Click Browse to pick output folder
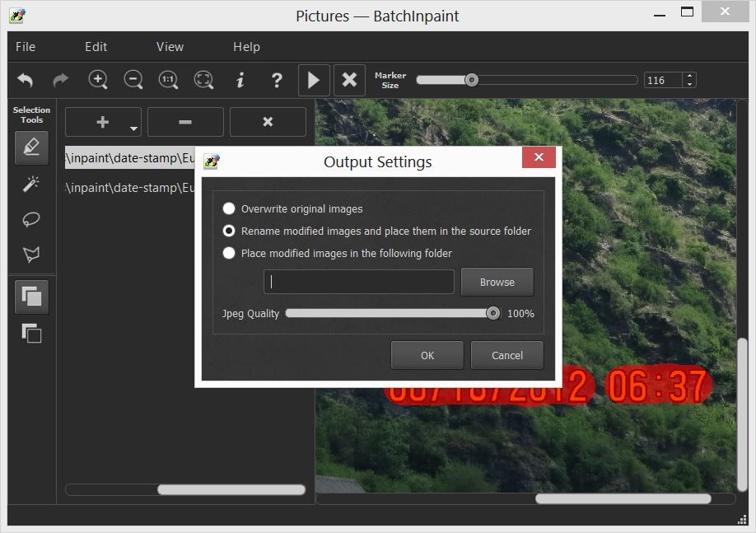The height and width of the screenshot is (533, 756). pos(497,282)
